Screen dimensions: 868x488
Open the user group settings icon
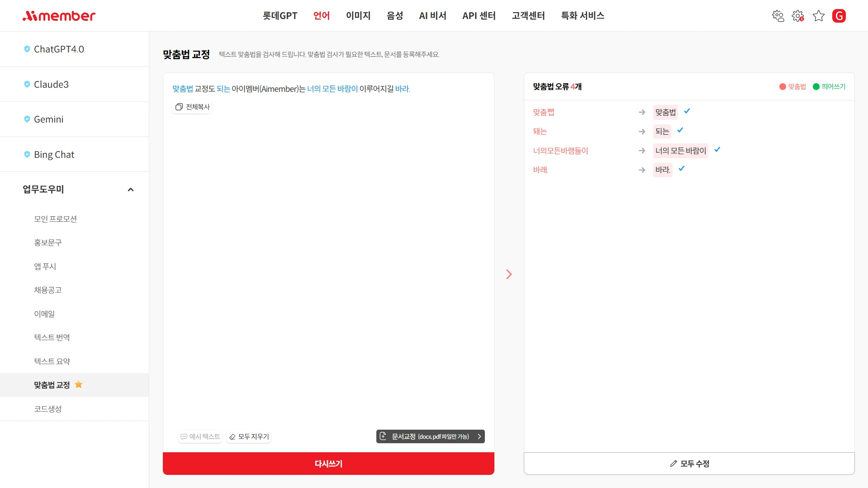[x=778, y=16]
